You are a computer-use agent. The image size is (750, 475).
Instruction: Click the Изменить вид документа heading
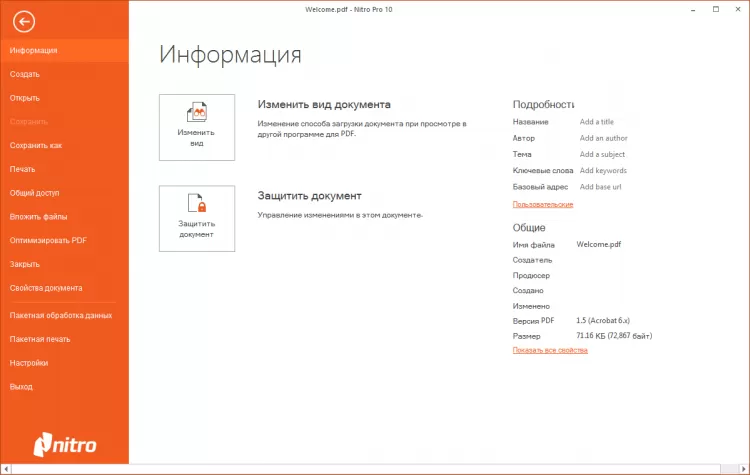(324, 105)
